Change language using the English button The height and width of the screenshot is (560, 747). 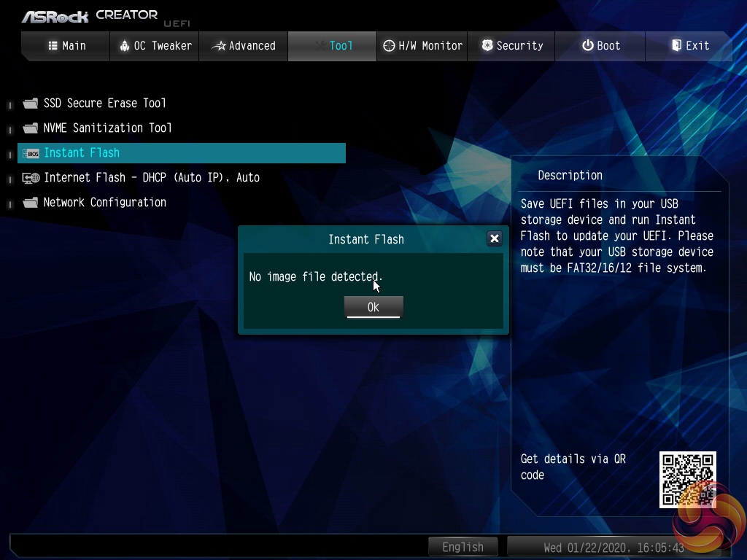click(x=462, y=547)
